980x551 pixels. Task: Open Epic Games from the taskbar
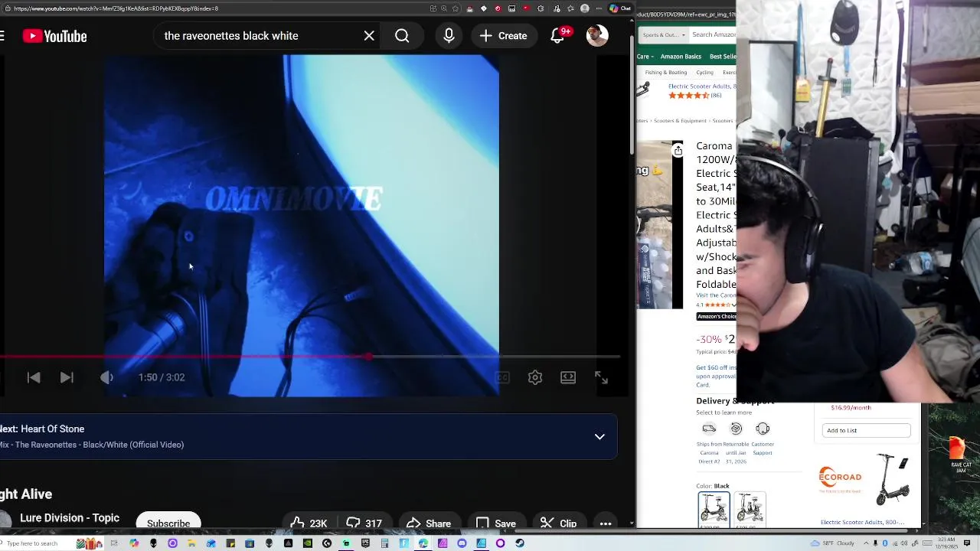click(x=365, y=543)
